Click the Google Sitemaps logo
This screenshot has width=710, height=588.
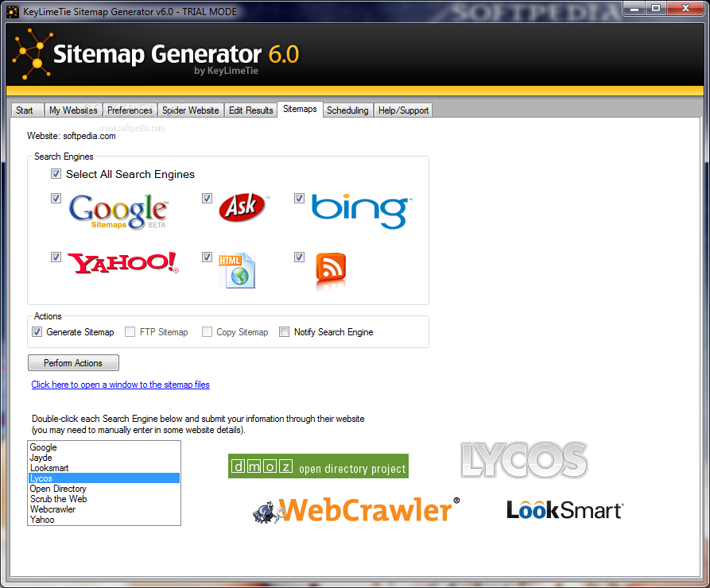pos(118,211)
